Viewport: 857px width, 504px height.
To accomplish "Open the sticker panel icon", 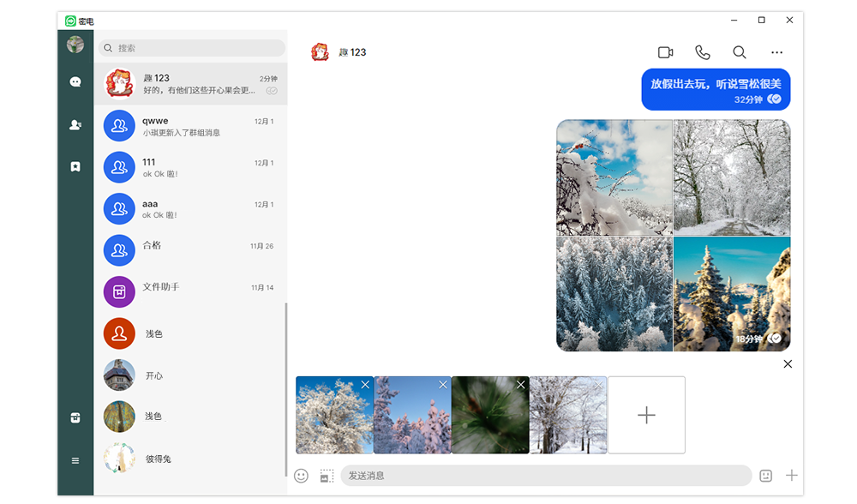I will (x=766, y=476).
